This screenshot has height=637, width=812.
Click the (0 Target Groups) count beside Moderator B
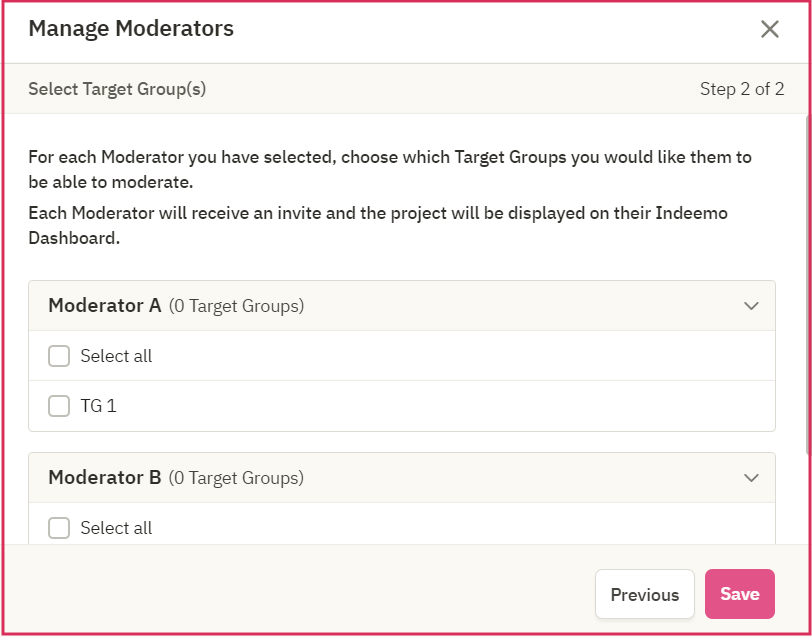click(x=236, y=478)
